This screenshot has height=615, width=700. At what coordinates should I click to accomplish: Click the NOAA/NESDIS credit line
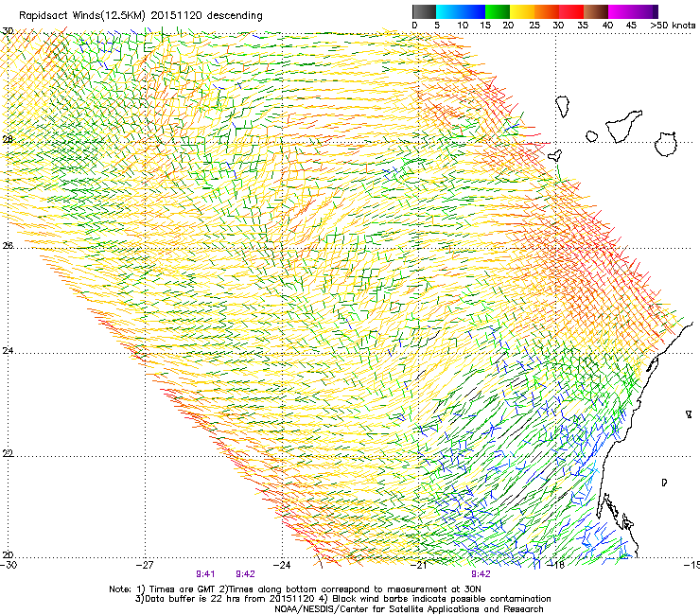tap(409, 609)
